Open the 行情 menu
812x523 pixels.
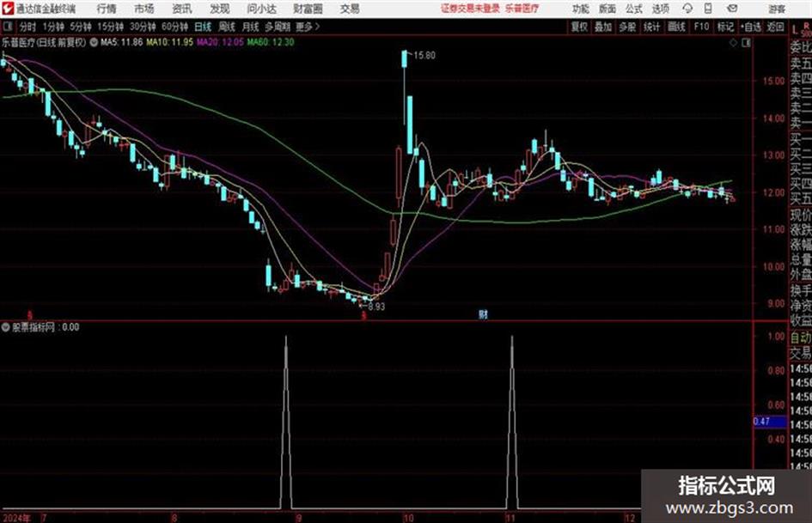[x=107, y=9]
